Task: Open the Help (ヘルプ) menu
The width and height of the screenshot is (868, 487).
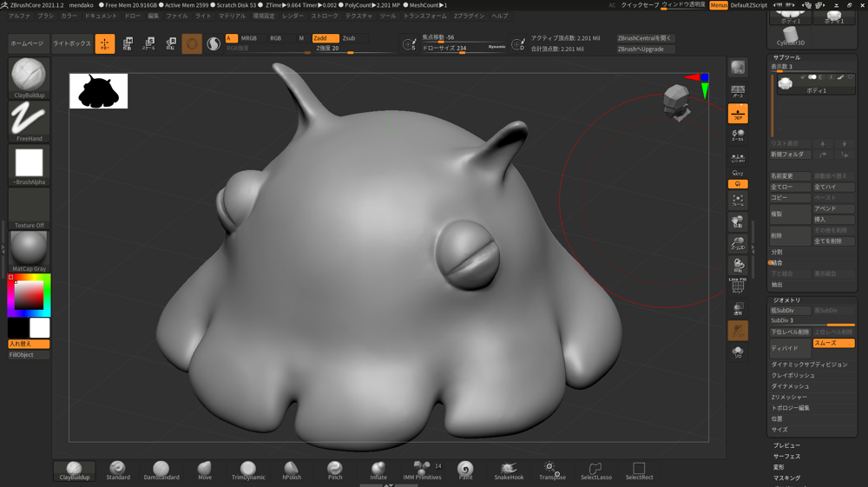Action: [499, 16]
